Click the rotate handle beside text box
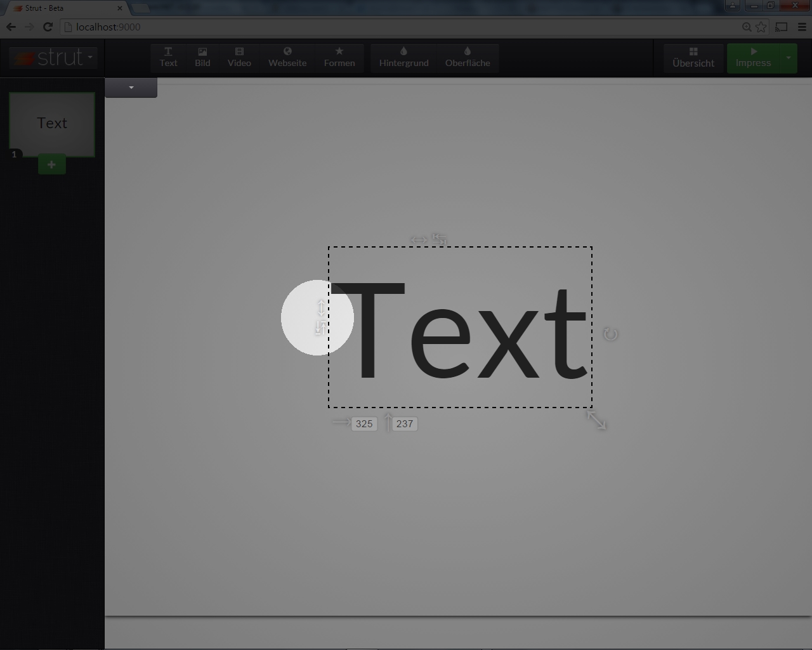This screenshot has height=650, width=812. 610,334
